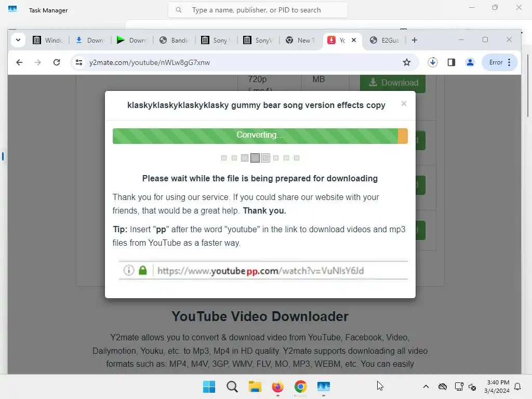Screen dimensions: 532x399
Task: Bookmark this page with the star icon
Action: coord(406,62)
